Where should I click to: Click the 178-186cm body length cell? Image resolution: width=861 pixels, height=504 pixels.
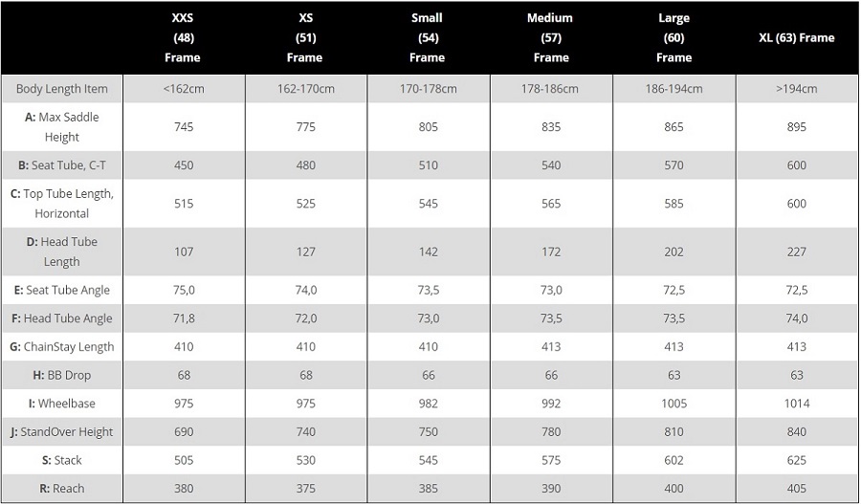(551, 89)
